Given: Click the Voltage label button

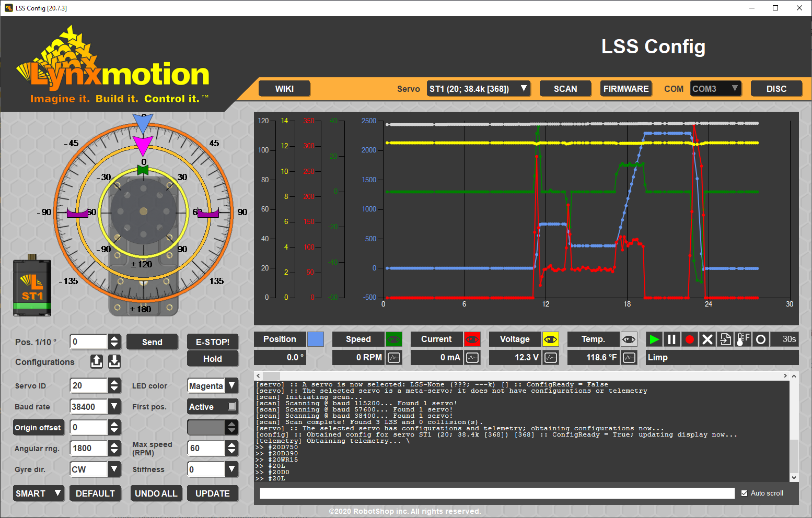Looking at the screenshot, I should click(x=515, y=339).
